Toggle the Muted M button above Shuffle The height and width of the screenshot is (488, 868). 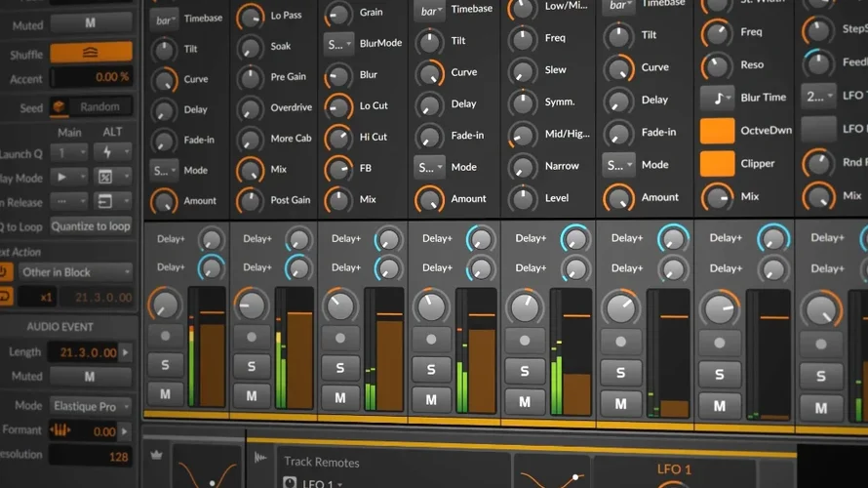tap(91, 23)
